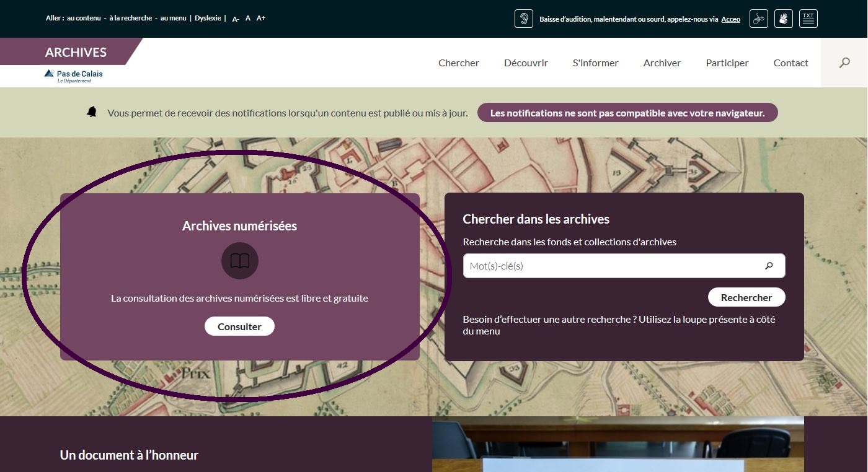Select the sign language hand icon
The width and height of the screenshot is (868, 472).
click(x=782, y=19)
